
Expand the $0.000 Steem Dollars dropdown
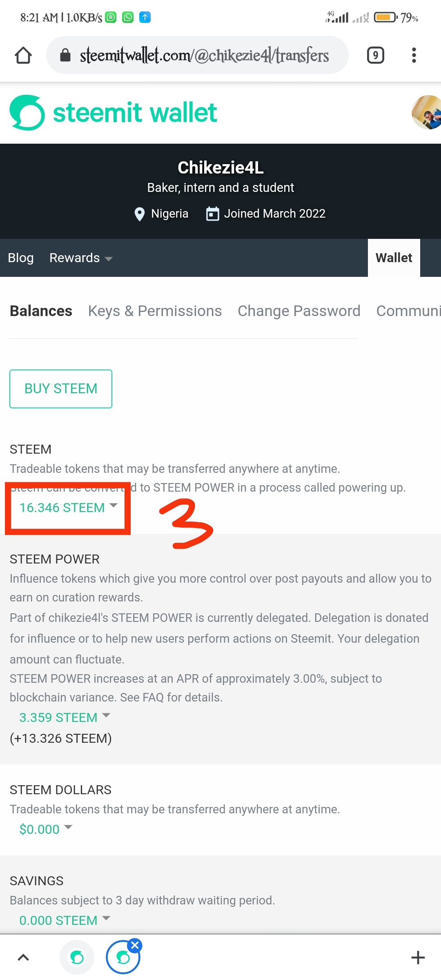pos(45,829)
